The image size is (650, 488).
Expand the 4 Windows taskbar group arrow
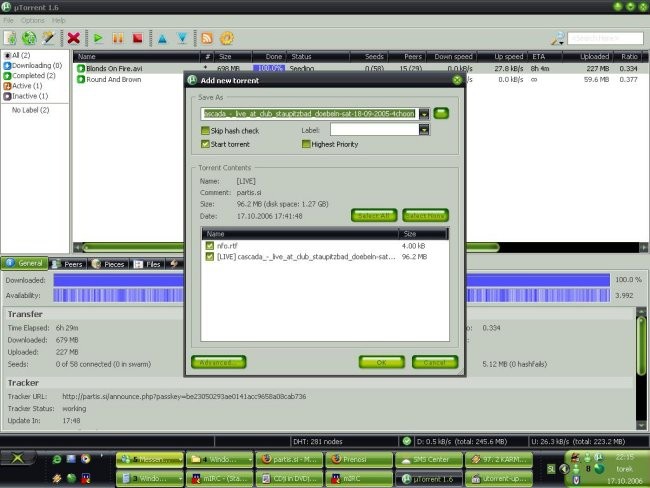tap(250, 459)
